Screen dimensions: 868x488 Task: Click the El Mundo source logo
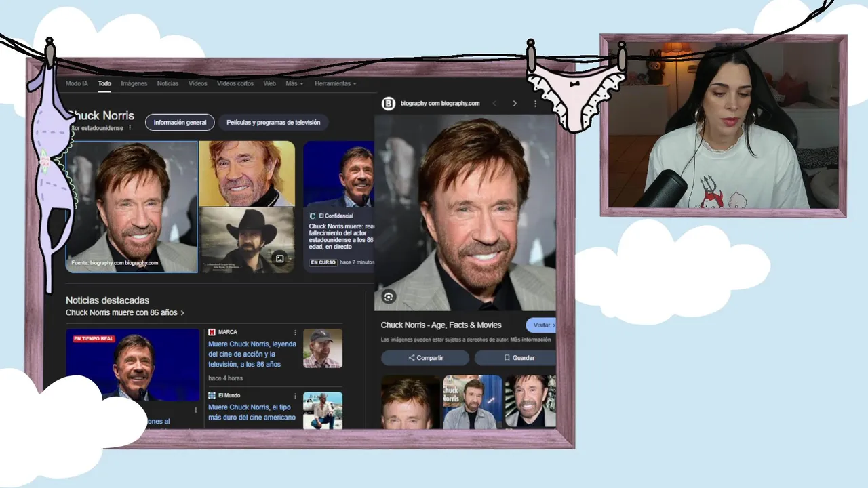tap(212, 395)
